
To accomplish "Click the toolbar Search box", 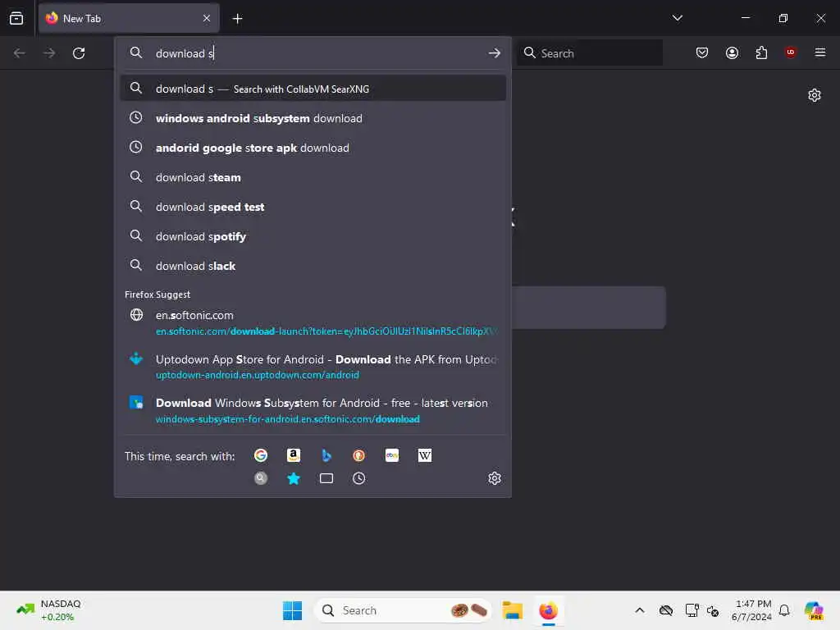I will [x=589, y=53].
